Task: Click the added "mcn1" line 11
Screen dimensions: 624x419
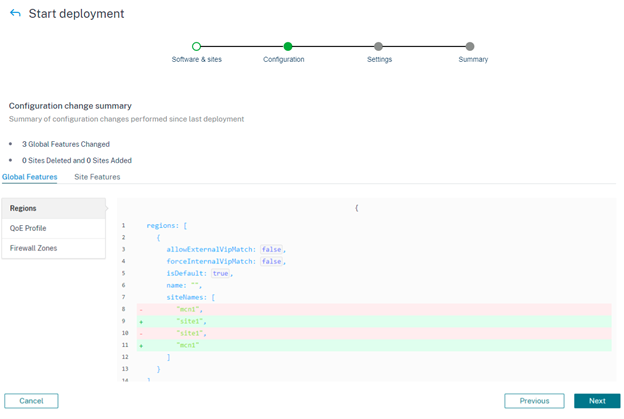Action: pyautogui.click(x=374, y=345)
